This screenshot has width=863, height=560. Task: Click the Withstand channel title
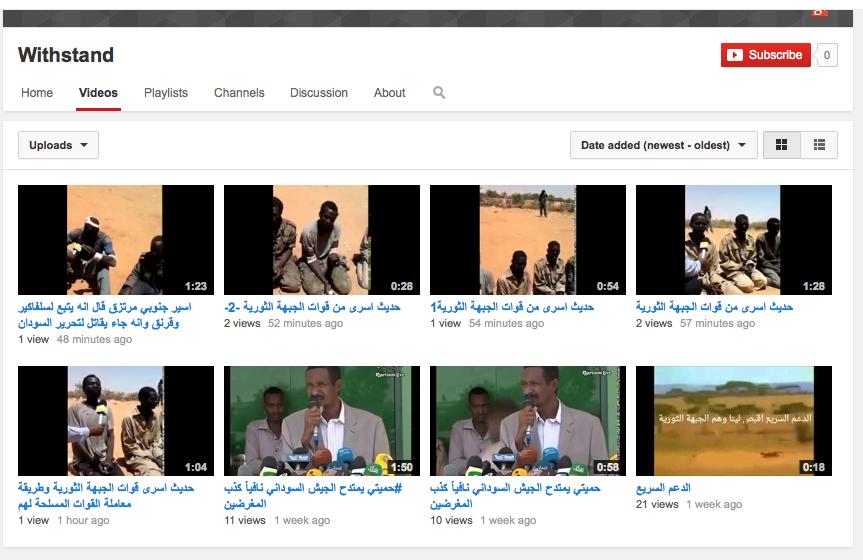coord(65,55)
